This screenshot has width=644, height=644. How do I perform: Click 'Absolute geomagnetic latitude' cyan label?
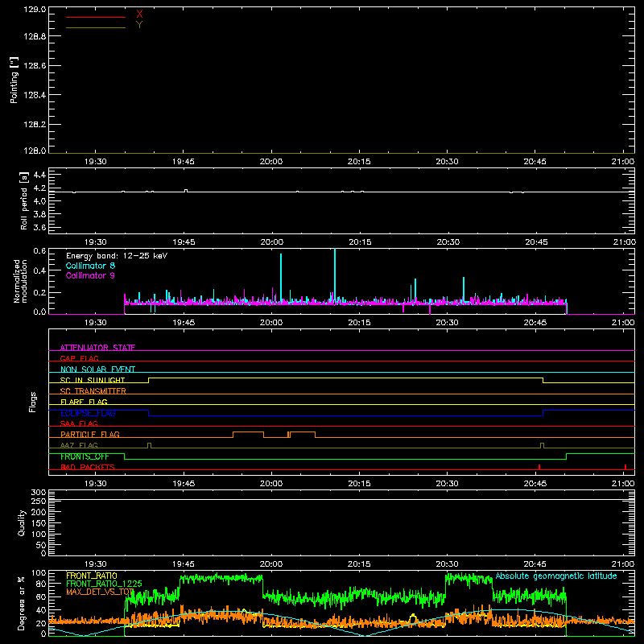[556, 576]
